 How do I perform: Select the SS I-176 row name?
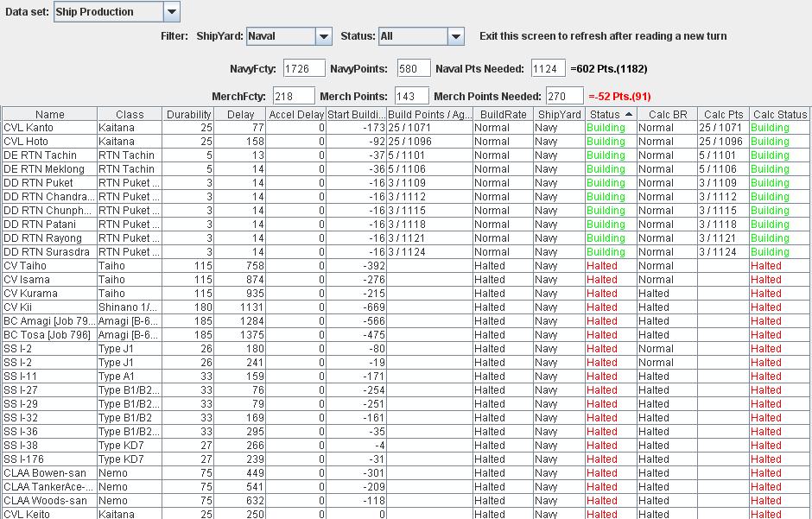pyautogui.click(x=50, y=459)
